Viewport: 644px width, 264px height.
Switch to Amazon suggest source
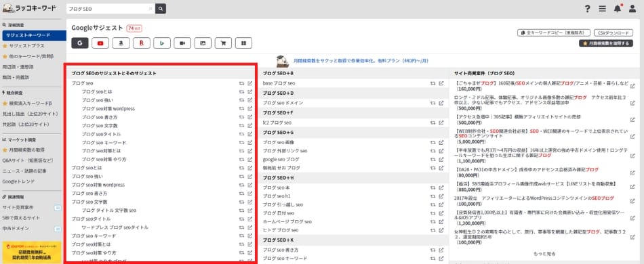tap(121, 43)
